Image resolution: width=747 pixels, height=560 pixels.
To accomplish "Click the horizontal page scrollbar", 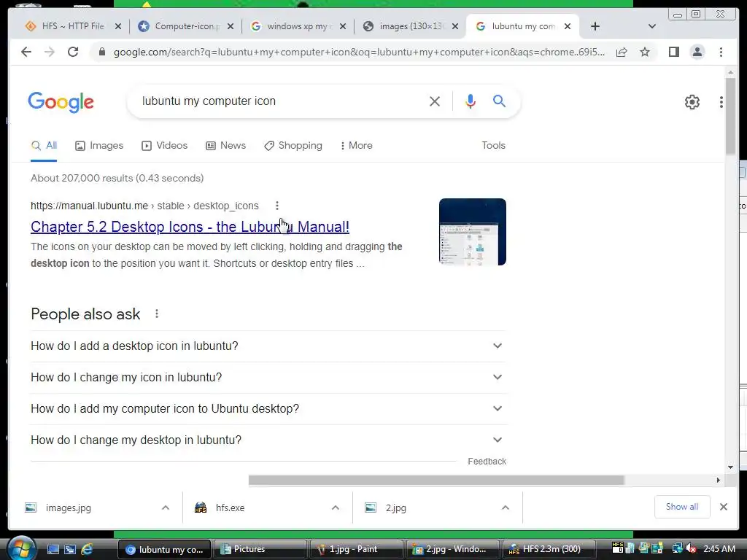I will (436, 480).
